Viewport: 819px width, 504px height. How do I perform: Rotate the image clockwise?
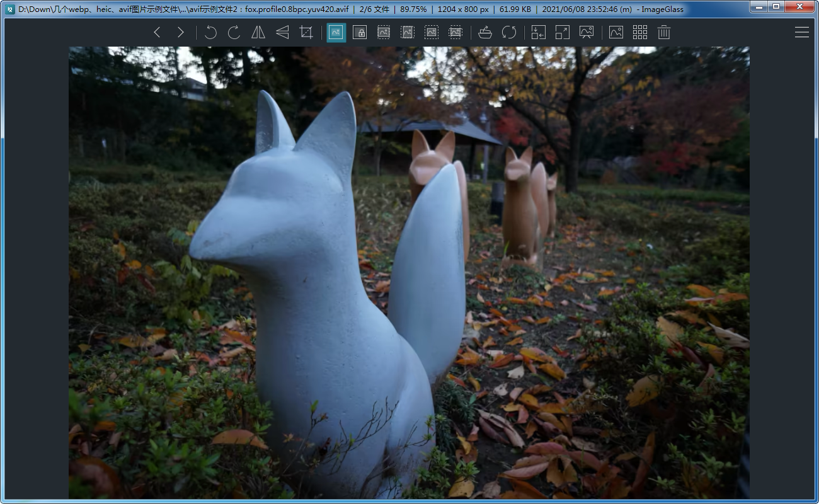(x=234, y=33)
